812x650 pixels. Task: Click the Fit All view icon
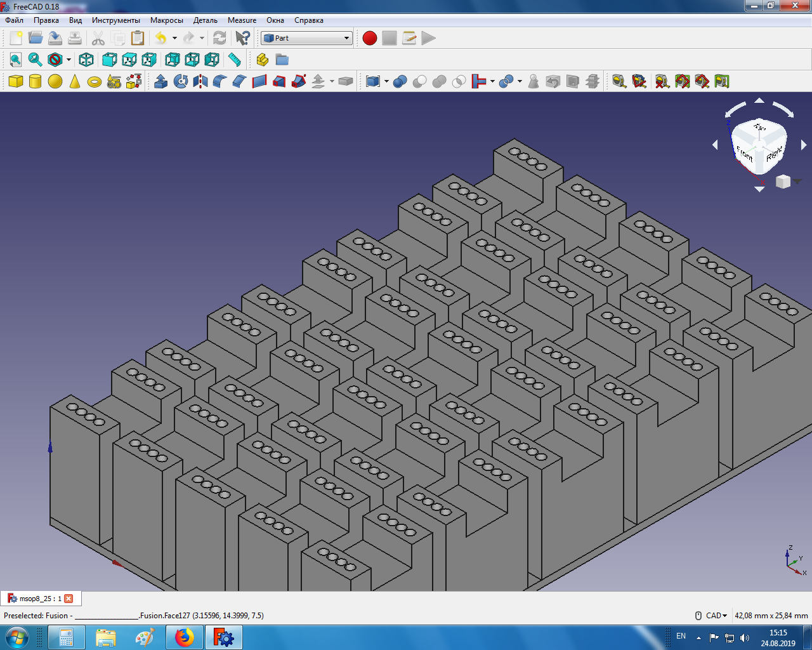[16, 60]
